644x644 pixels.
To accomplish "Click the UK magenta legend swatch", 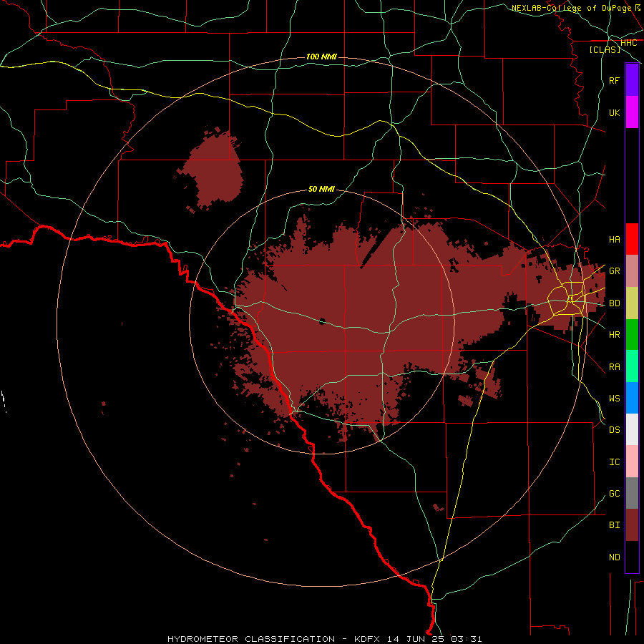I will coord(632,112).
